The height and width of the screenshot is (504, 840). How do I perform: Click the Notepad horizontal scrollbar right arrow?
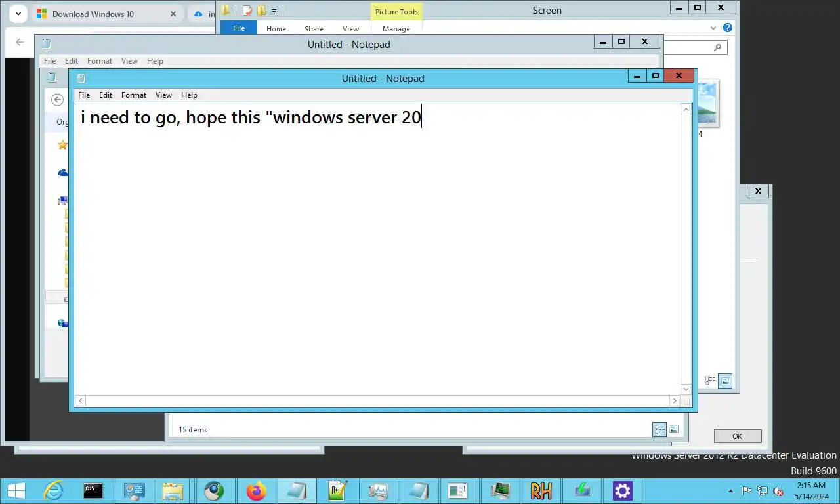click(675, 400)
